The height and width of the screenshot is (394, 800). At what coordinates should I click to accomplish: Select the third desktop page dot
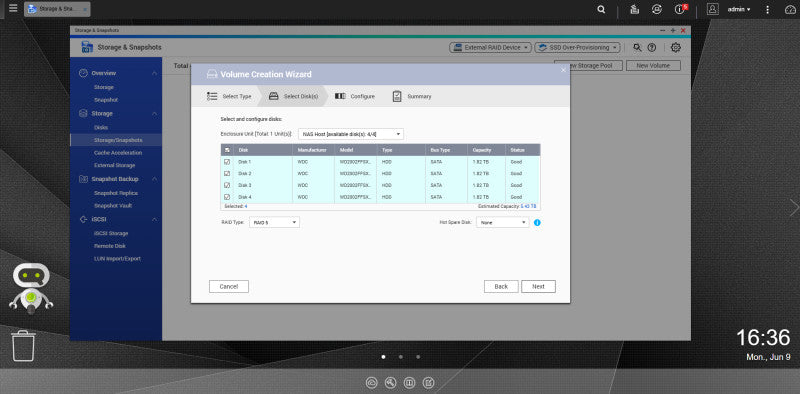tap(418, 357)
